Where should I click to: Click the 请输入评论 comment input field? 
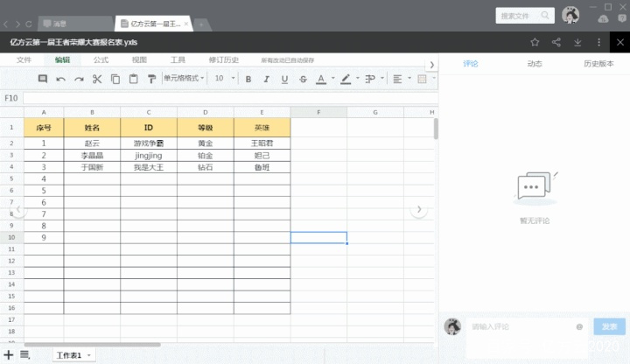[x=524, y=326]
